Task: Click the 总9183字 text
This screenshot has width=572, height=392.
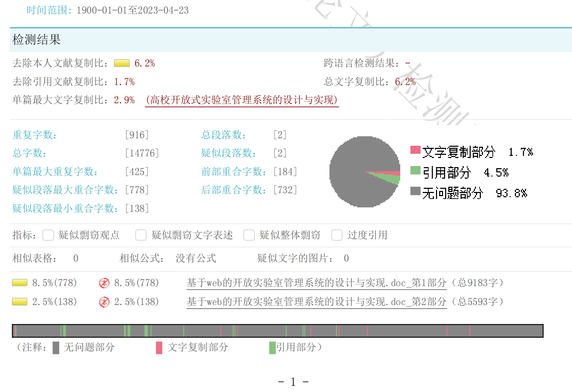Action: coord(477,283)
